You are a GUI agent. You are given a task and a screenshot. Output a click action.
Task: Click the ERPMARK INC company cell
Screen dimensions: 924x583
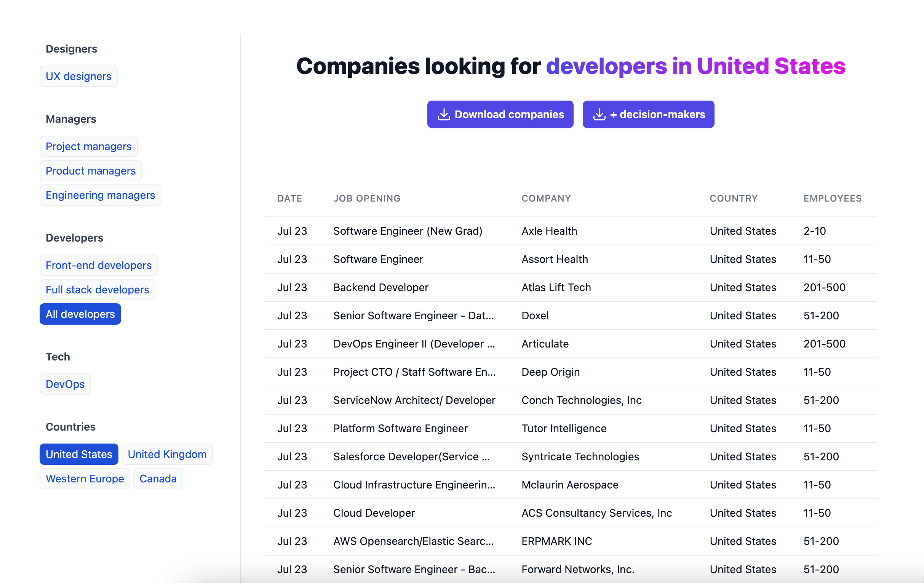point(557,541)
